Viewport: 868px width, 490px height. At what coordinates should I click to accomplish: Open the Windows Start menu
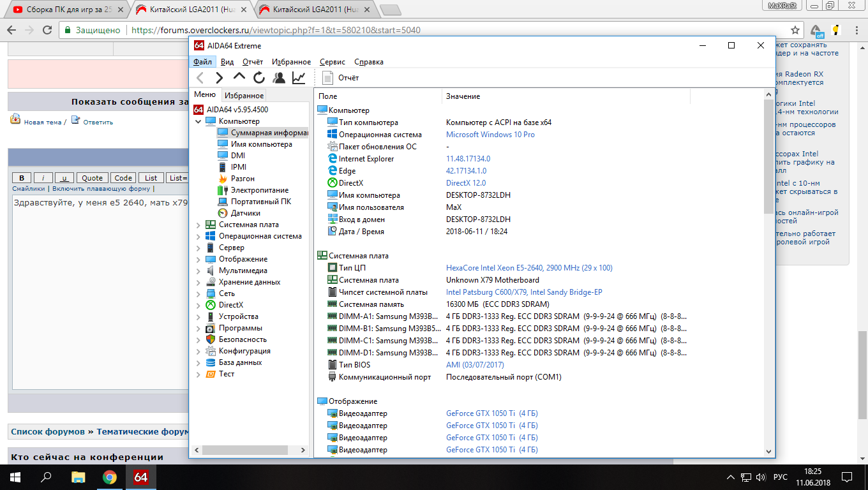coord(15,477)
